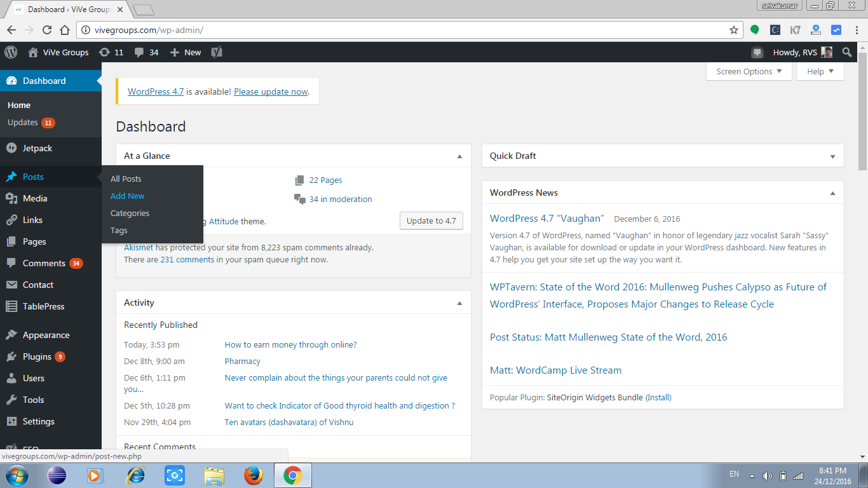Expand the Screen Options panel
Image resolution: width=868 pixels, height=488 pixels.
point(749,71)
